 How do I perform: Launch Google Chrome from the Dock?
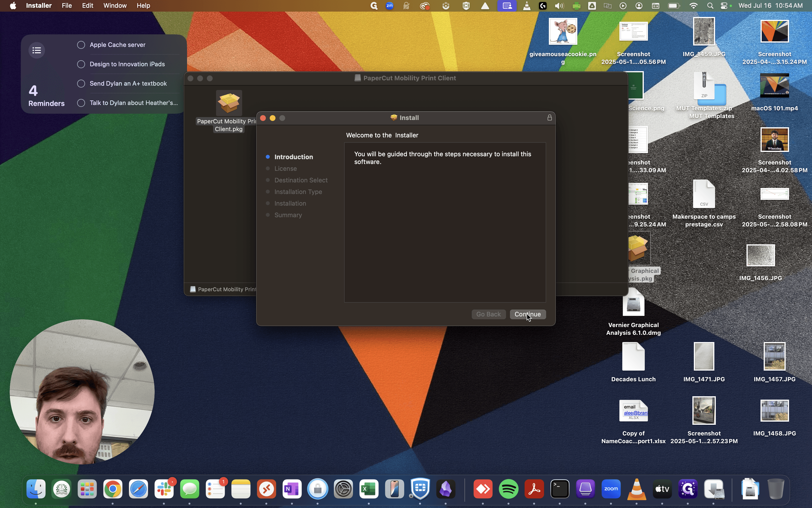[x=113, y=489]
